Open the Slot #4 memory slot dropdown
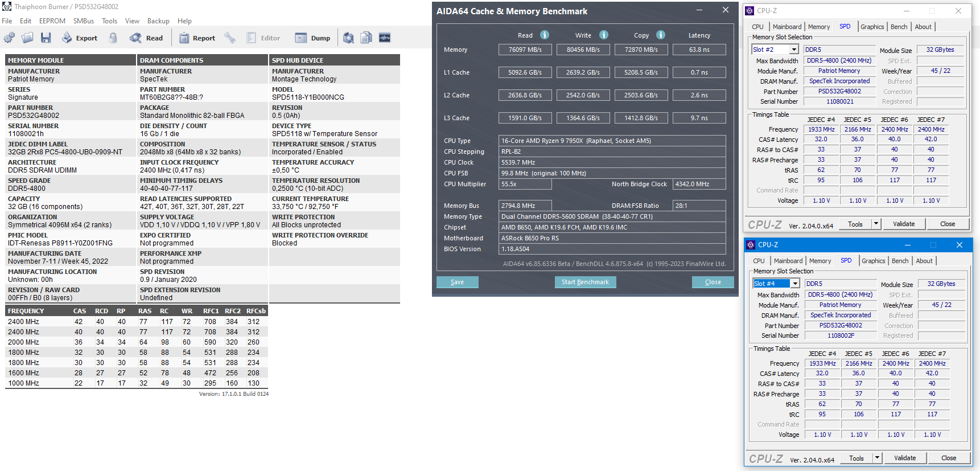 pos(796,284)
